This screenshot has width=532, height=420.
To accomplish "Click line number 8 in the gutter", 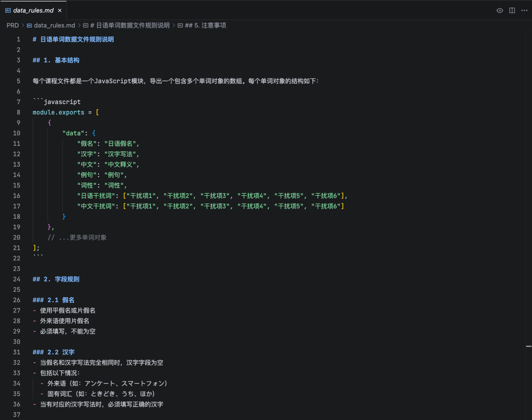I will pos(18,112).
